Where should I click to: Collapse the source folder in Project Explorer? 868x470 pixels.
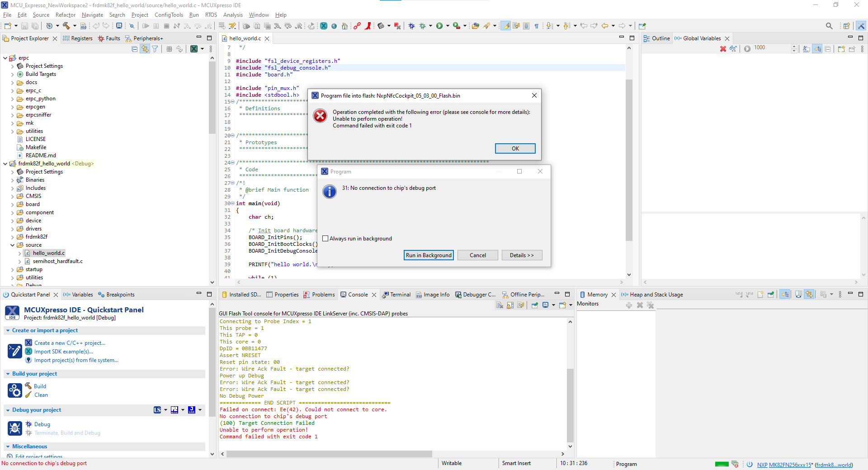[x=13, y=244]
